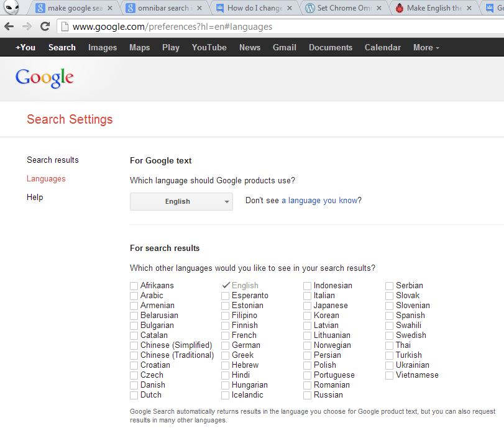The width and height of the screenshot is (504, 433).
Task: Go back using the browser back arrow
Action: pos(9,26)
